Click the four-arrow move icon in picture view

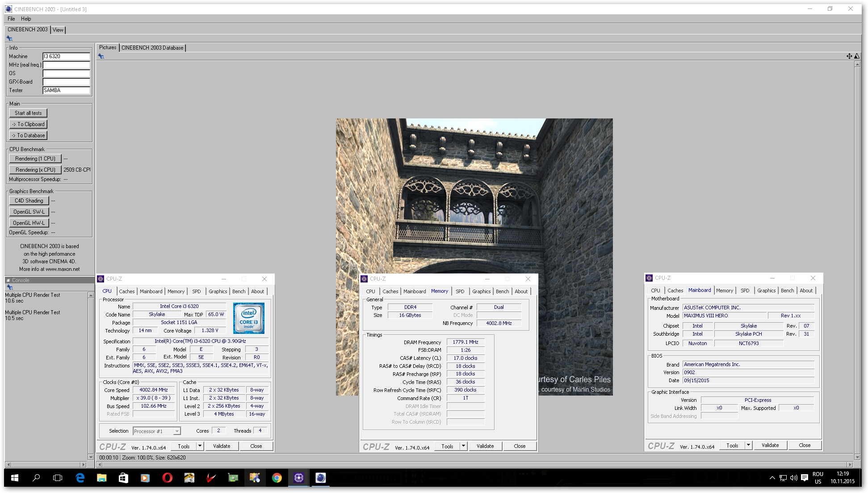(x=849, y=56)
